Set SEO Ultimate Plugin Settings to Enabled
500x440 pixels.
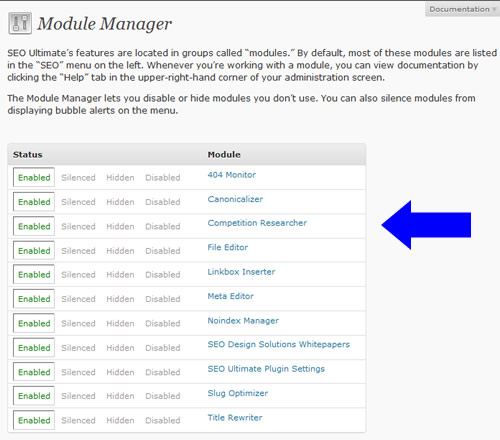(x=34, y=372)
